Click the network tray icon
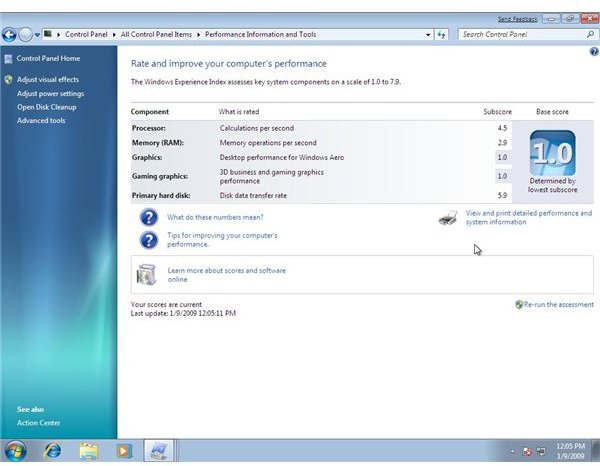The height and width of the screenshot is (466, 600). [x=541, y=451]
